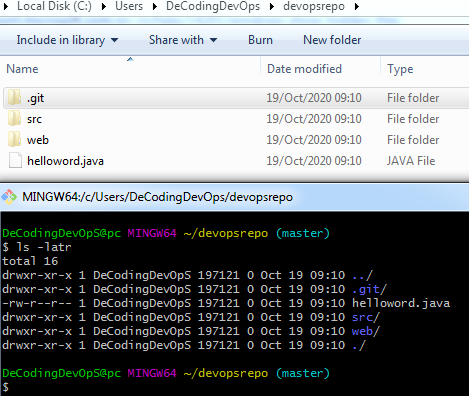Sort by Name column header
The image size is (469, 396).
coord(22,69)
